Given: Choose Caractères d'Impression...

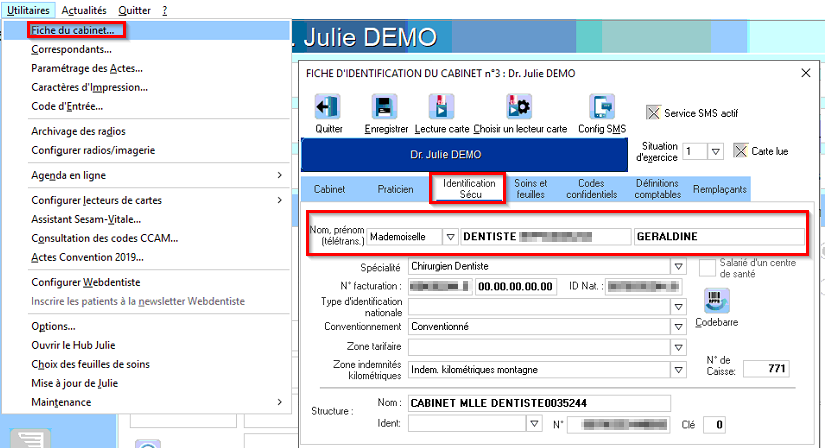Looking at the screenshot, I should (x=89, y=87).
